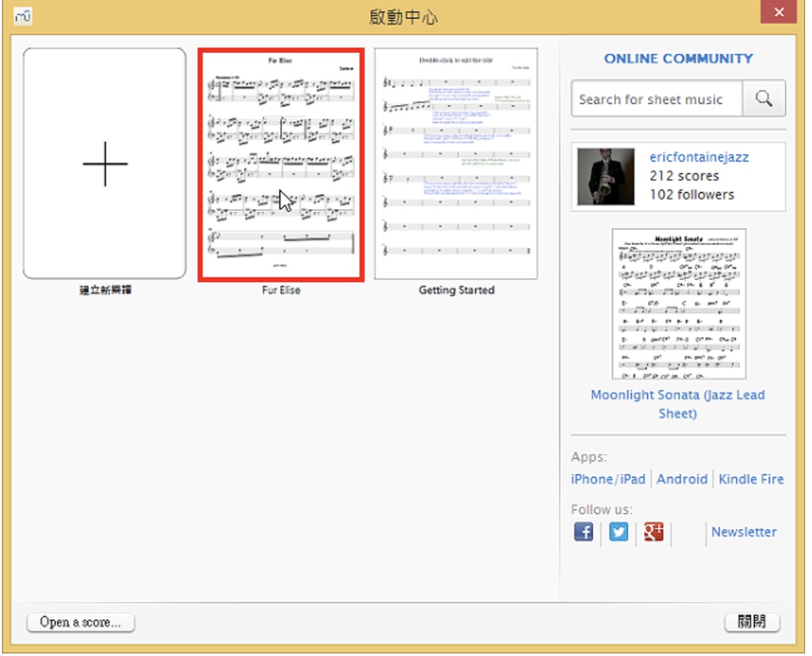The height and width of the screenshot is (656, 812).
Task: Focus the Search for sheet music field
Action: 657,98
